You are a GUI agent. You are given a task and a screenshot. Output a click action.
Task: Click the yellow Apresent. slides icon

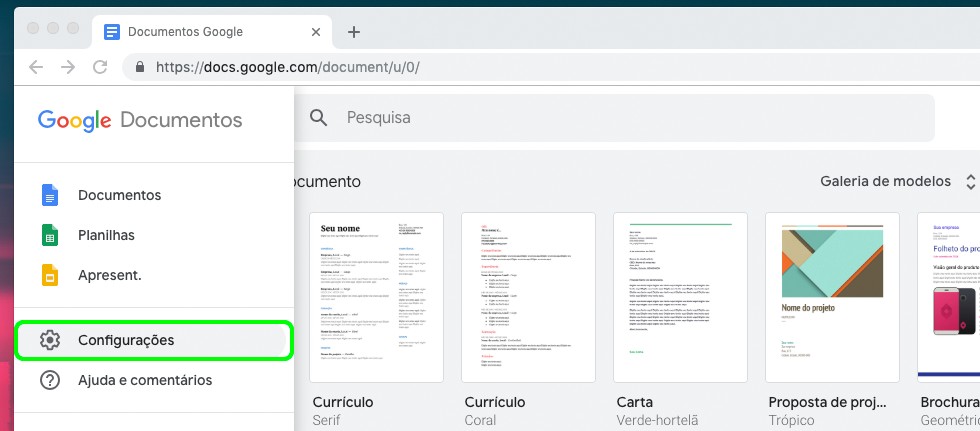pyautogui.click(x=50, y=275)
